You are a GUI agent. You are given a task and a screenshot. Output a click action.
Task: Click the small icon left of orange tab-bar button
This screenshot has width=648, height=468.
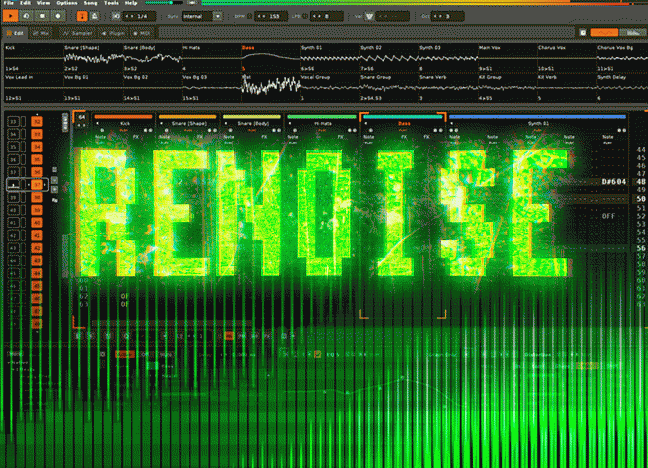click(x=583, y=33)
